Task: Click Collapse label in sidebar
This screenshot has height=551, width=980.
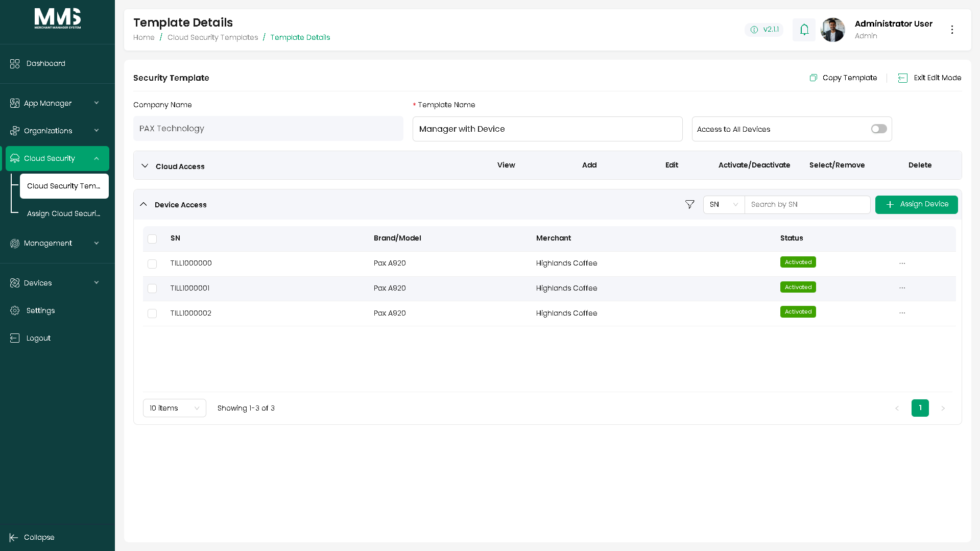Action: pos(39,537)
